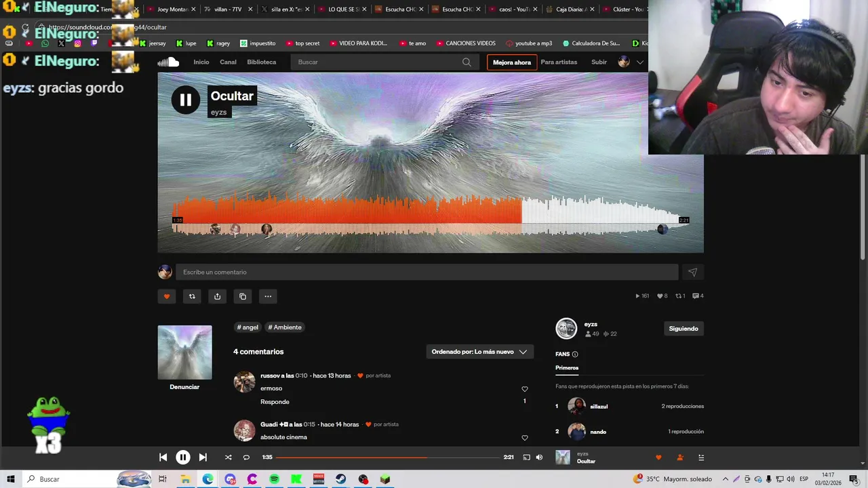Open russov's commenter avatar

(244, 382)
